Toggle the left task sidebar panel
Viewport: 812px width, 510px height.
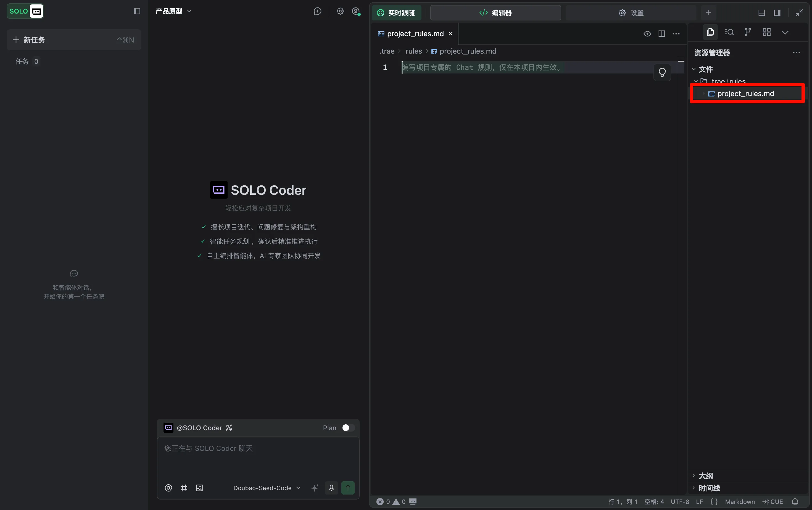(137, 11)
